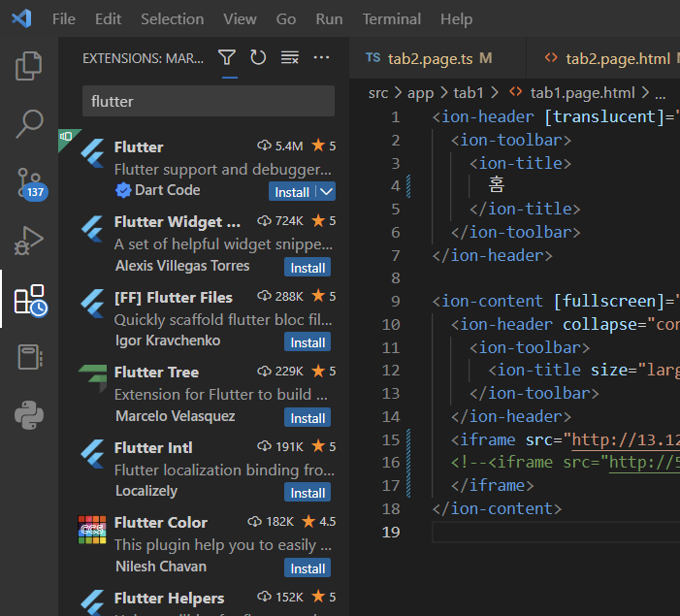Click line number 19 in the gutter
Screen dimensions: 680x616
coord(391,532)
